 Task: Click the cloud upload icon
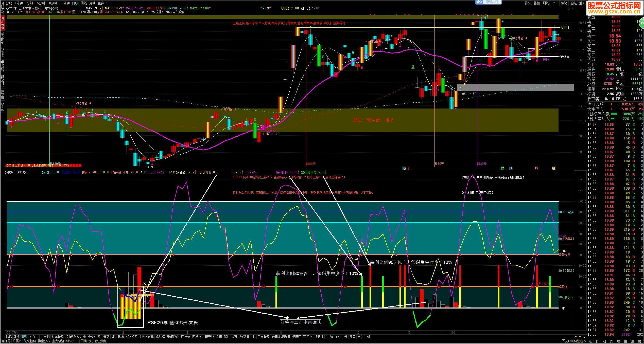(479, 2)
